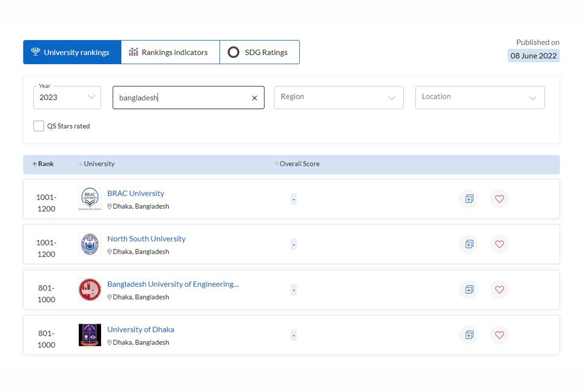The image size is (585, 392).
Task: Open North South University link
Action: pyautogui.click(x=147, y=239)
